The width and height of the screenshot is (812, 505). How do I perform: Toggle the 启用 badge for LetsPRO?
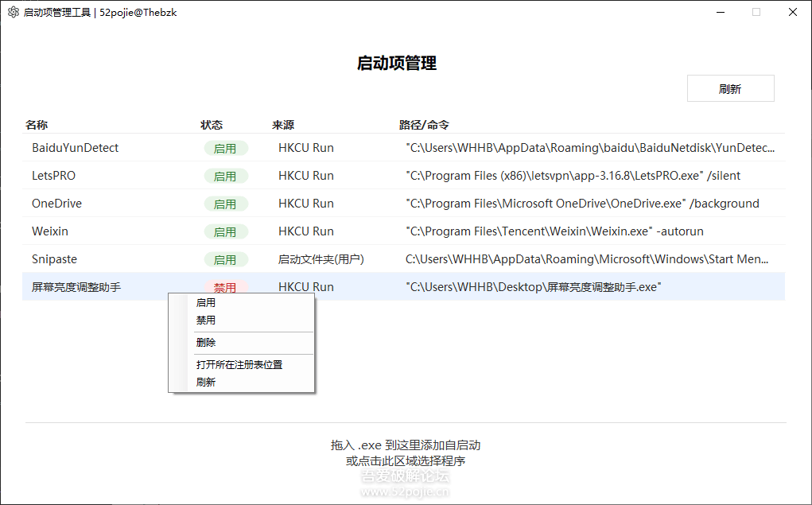tap(227, 176)
